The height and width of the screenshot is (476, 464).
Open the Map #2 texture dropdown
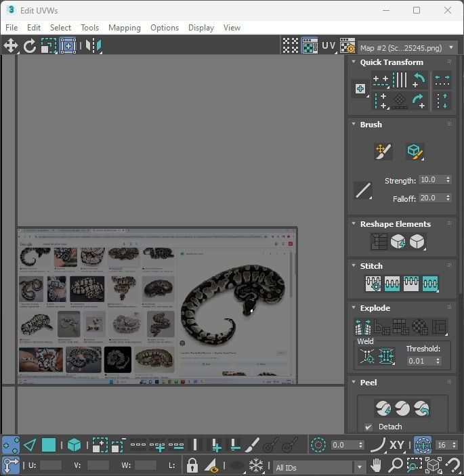(x=408, y=48)
